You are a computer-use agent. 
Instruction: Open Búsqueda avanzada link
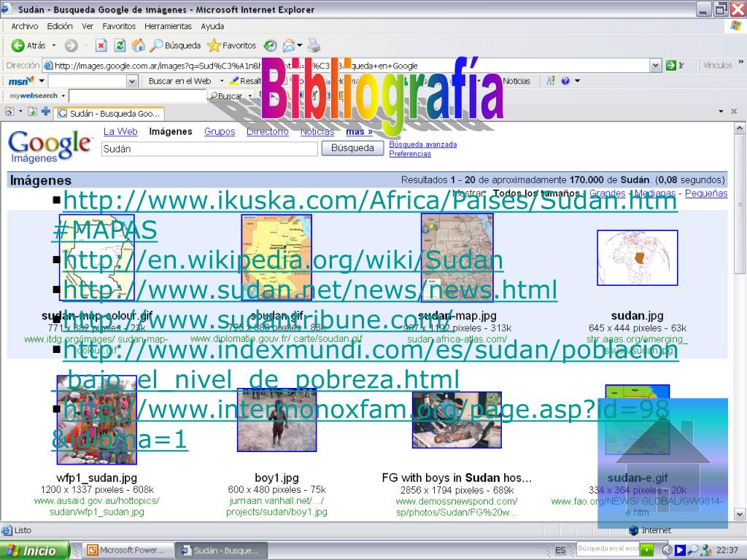coord(423,144)
